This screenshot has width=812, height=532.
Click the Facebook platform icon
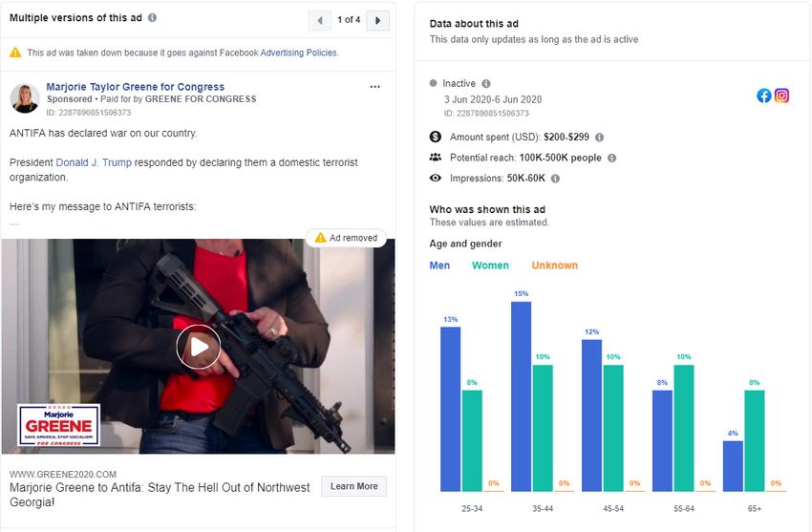point(764,96)
